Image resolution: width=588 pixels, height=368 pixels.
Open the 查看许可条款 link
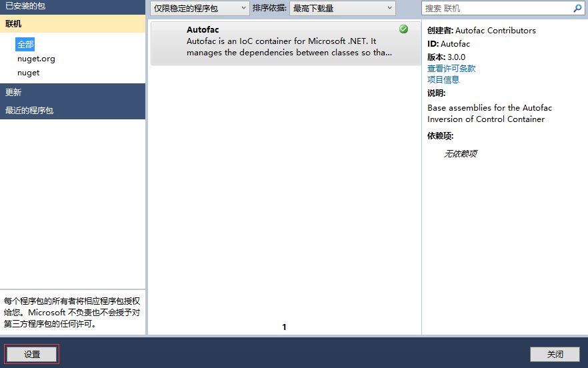tap(451, 68)
